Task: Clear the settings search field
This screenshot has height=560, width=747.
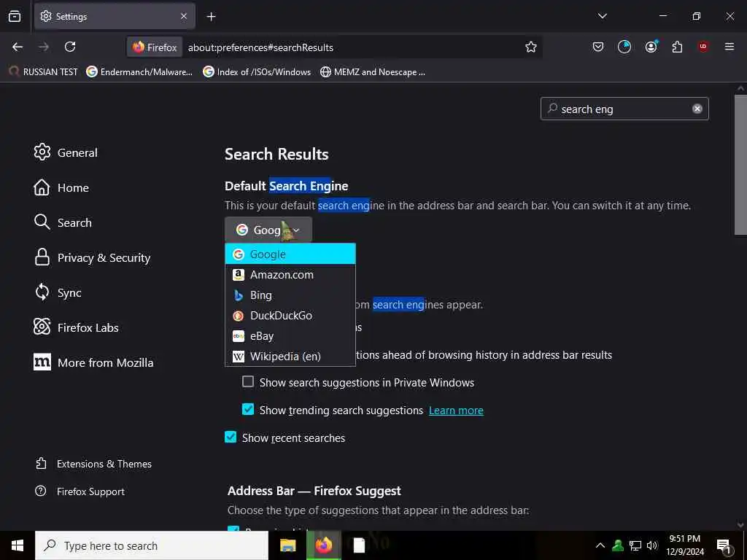Action: pos(697,109)
